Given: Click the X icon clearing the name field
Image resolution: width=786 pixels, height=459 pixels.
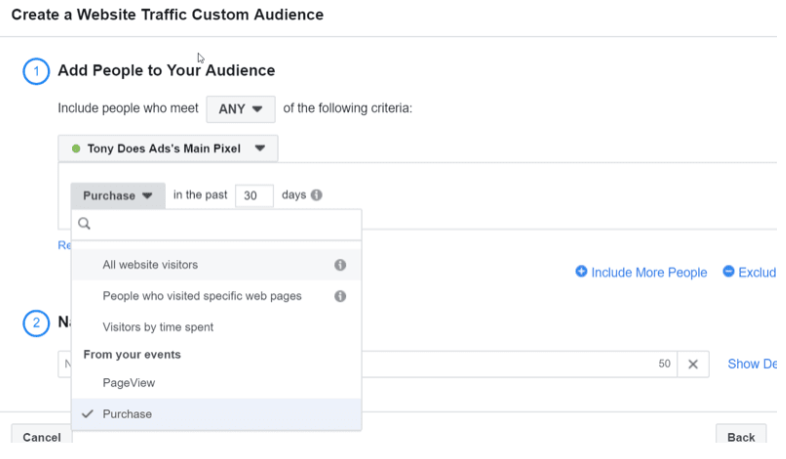Looking at the screenshot, I should tap(692, 364).
